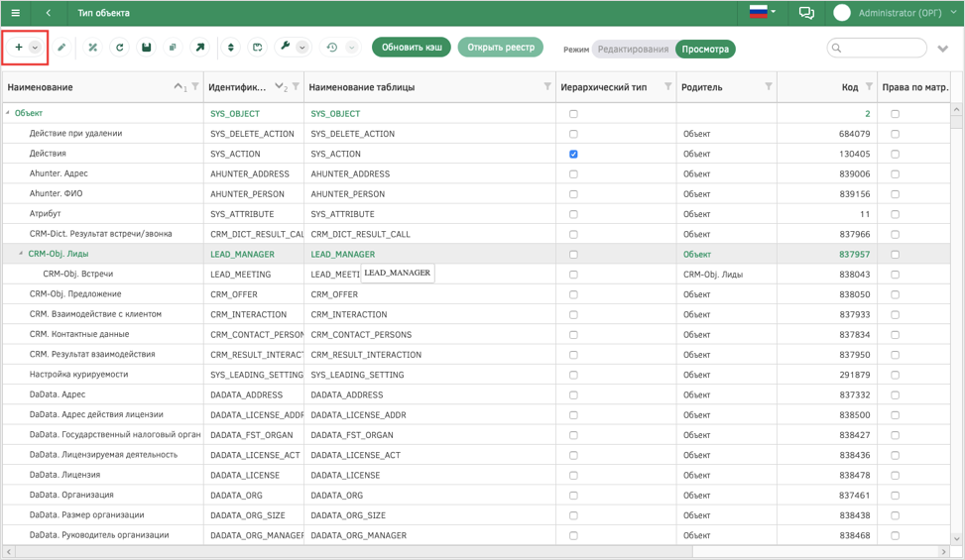The width and height of the screenshot is (965, 560).
Task: Select the DaData. Организация row
Action: pos(476,495)
